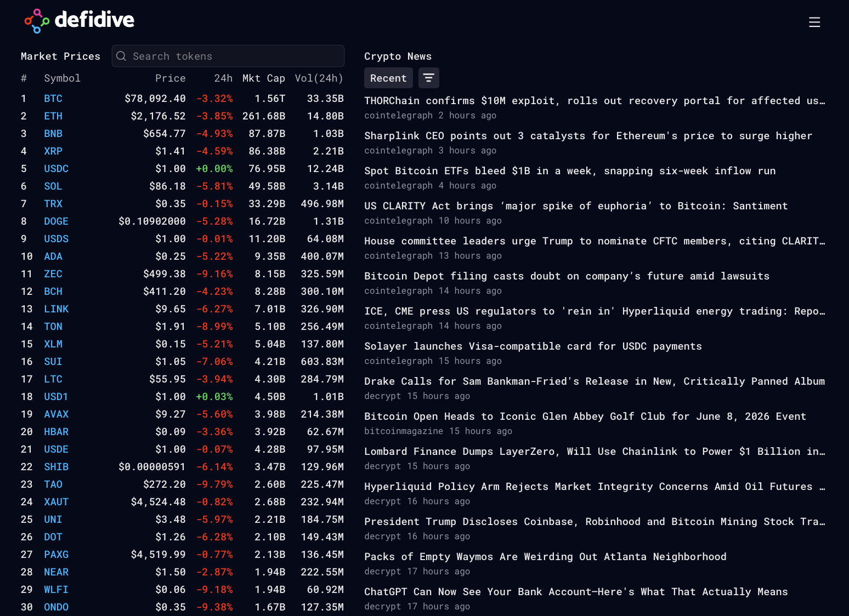Image resolution: width=849 pixels, height=616 pixels.
Task: Open the BCH token link
Action: pyautogui.click(x=53, y=292)
